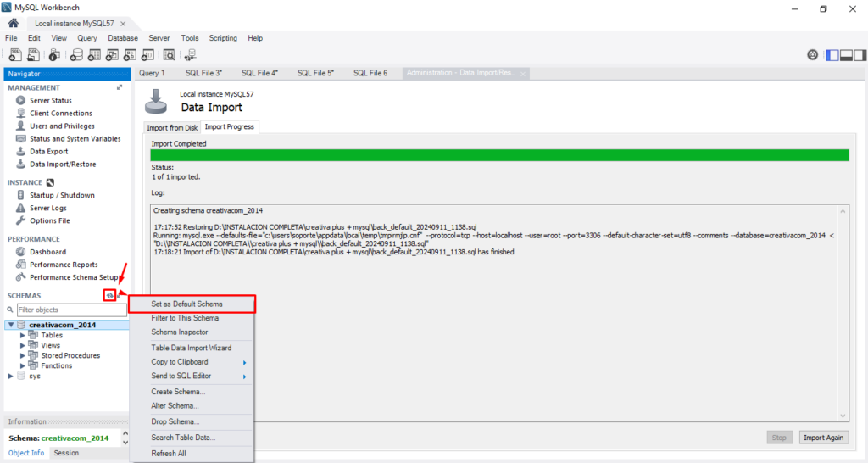Click the Import Again button
This screenshot has width=868, height=463.
(x=823, y=438)
